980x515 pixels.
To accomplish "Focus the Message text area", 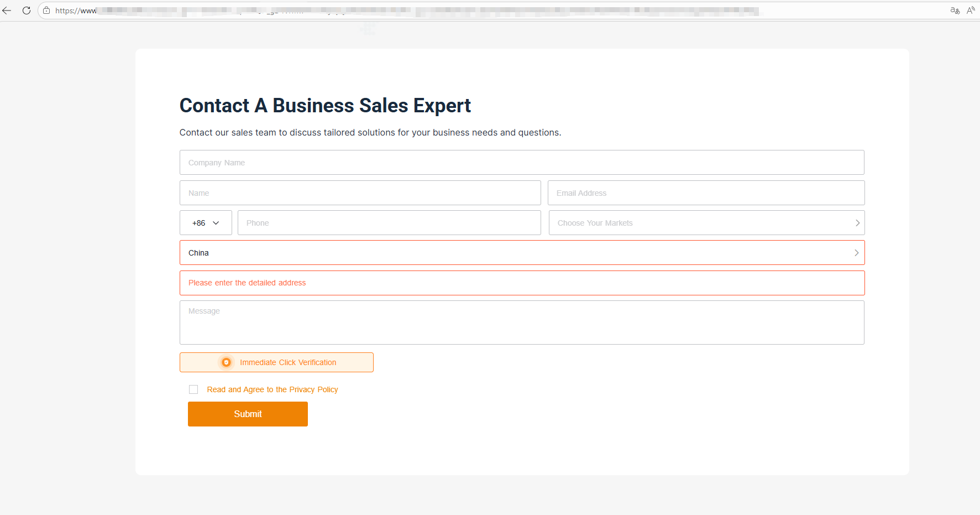I will tap(522, 322).
